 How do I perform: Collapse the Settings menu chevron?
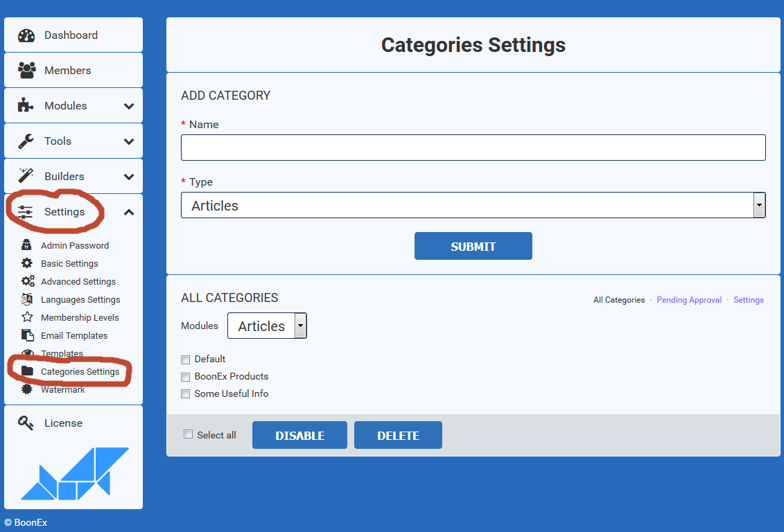[x=129, y=213]
